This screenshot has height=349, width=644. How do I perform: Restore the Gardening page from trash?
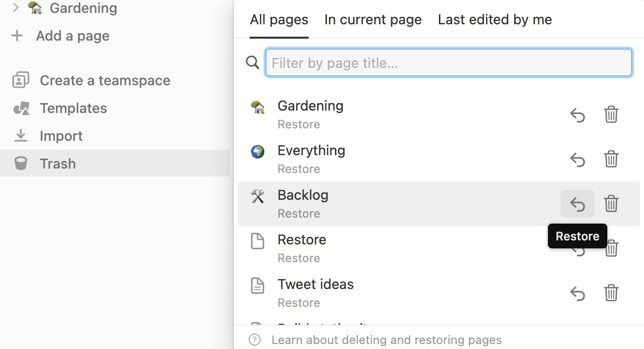point(577,115)
